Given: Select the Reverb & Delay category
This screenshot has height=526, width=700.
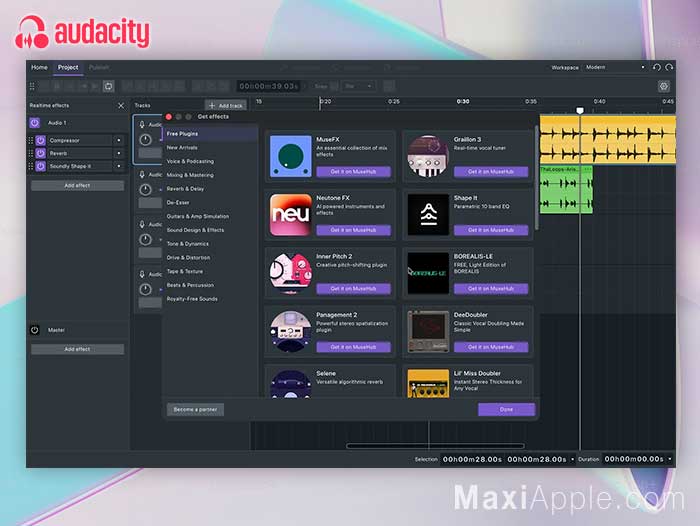Looking at the screenshot, I should pyautogui.click(x=210, y=189).
